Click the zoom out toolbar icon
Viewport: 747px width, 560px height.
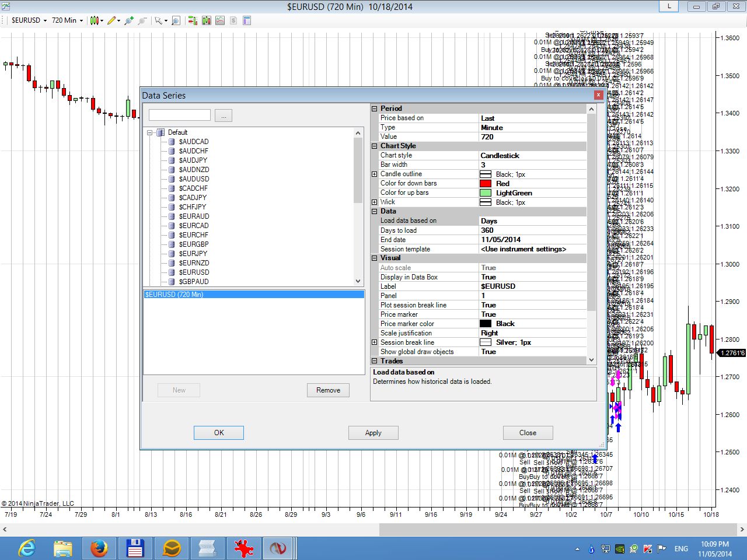coord(142,20)
